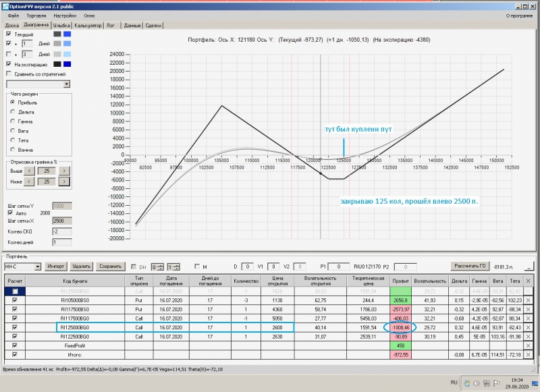The height and width of the screenshot is (392, 540).
Task: Toggle the На экспирацию checkbox
Action: [x=9, y=64]
